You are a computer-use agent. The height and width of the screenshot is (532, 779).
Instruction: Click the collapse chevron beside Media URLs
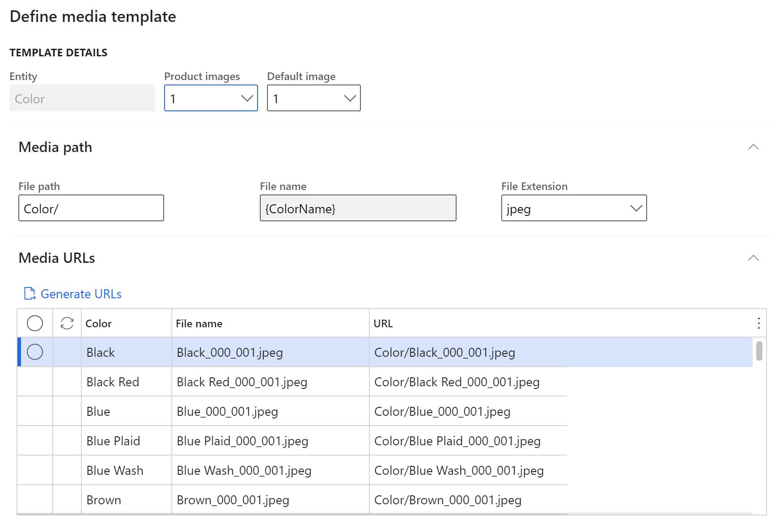[754, 258]
